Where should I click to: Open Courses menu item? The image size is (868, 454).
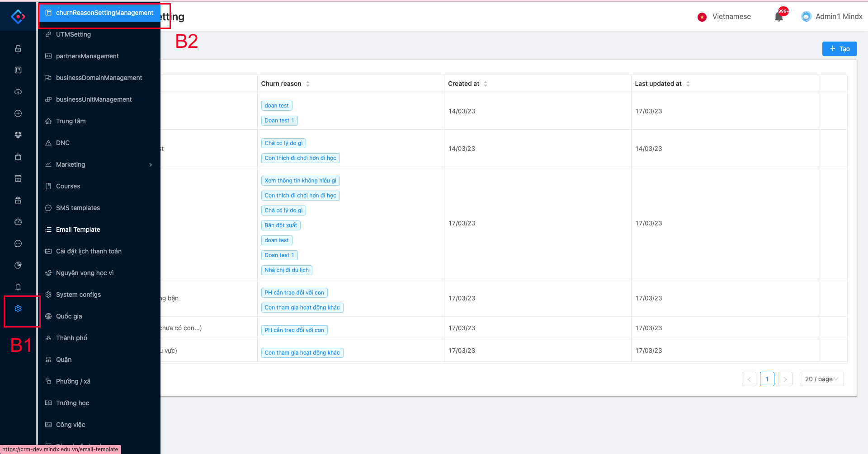(99, 186)
